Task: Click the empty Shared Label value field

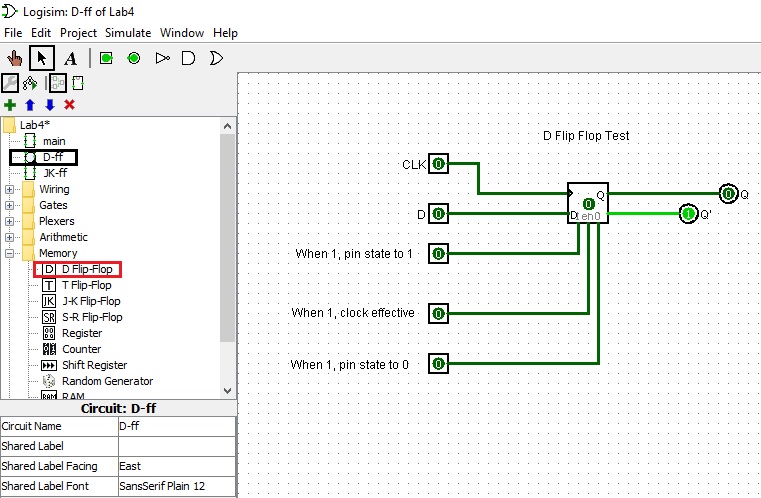Action: (x=177, y=446)
